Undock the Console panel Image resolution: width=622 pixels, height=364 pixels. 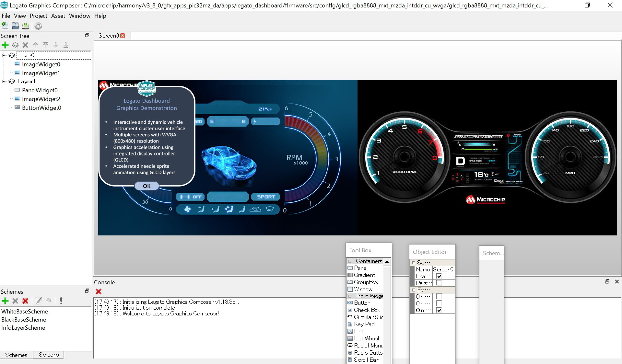(607, 281)
